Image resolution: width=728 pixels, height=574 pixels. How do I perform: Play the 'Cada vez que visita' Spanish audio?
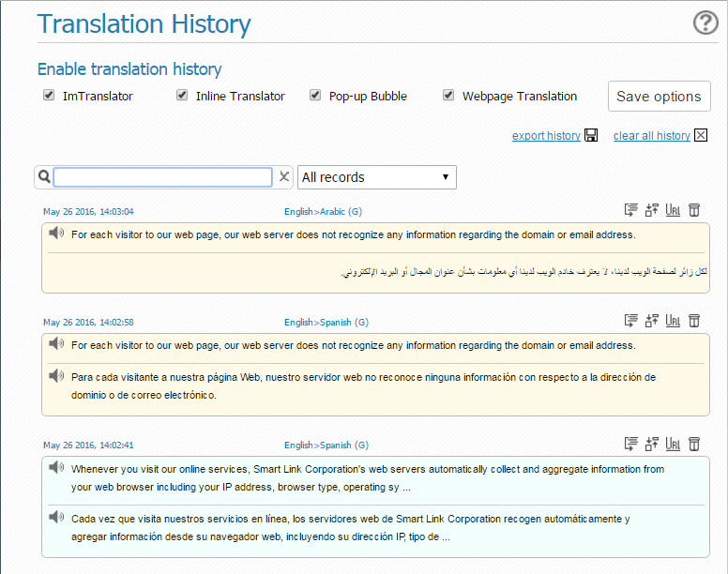56,517
